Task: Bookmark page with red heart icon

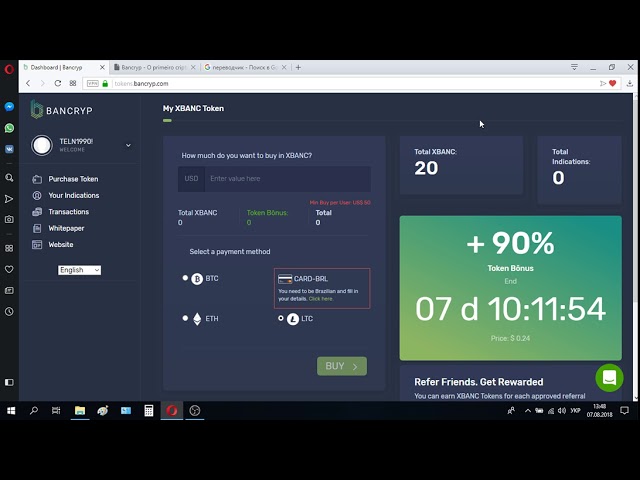Action: (612, 83)
